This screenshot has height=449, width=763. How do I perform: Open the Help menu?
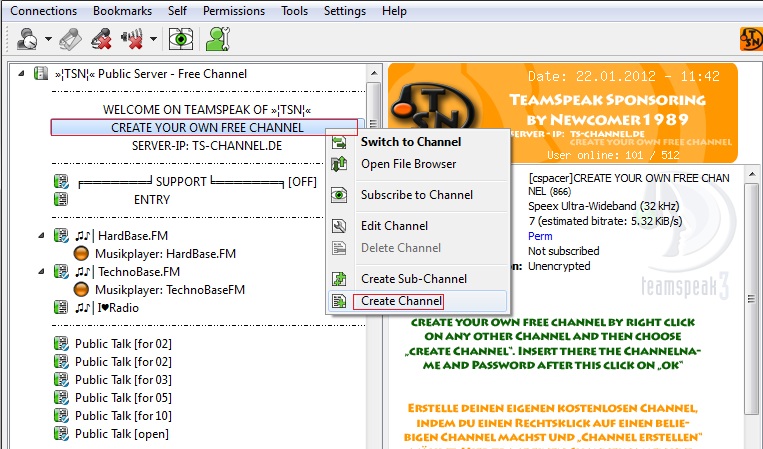tap(394, 11)
